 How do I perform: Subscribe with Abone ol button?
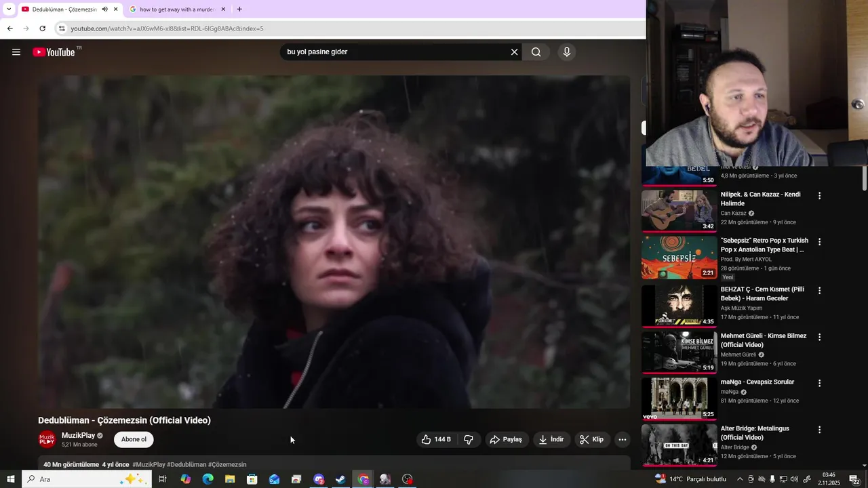pos(134,439)
